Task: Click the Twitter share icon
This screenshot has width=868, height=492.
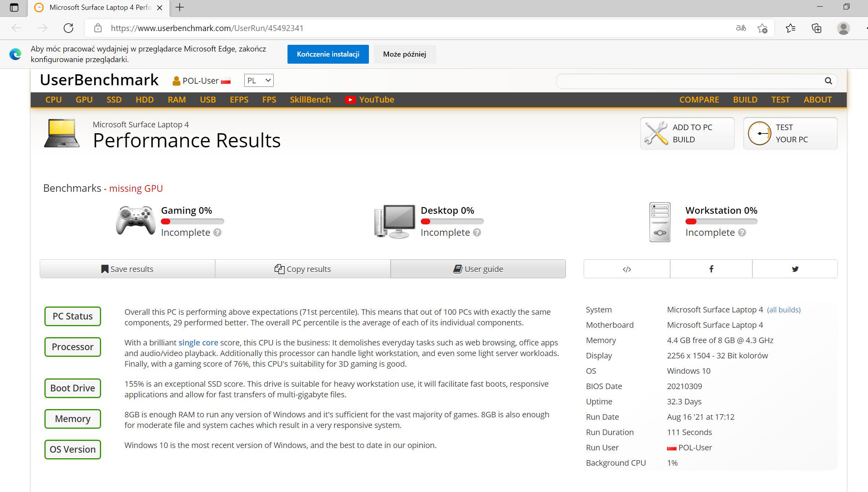Action: pyautogui.click(x=795, y=269)
